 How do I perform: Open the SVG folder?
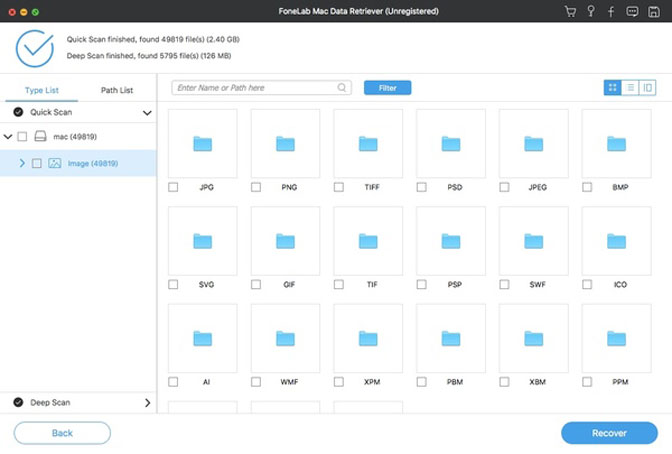[x=202, y=241]
